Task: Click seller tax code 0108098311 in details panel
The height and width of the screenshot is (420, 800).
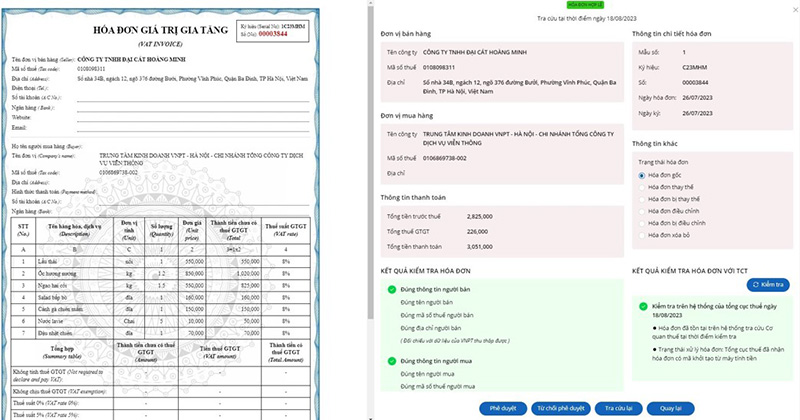Action: [439, 67]
